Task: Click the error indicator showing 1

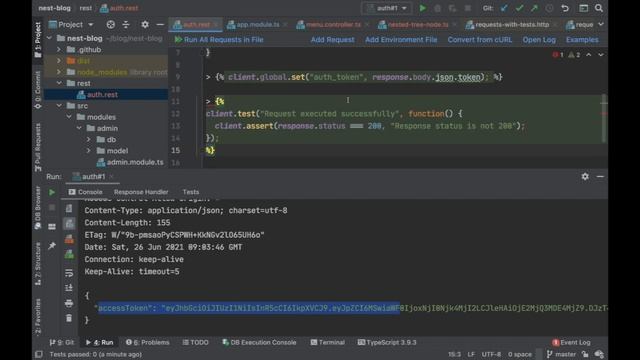Action: (x=558, y=55)
